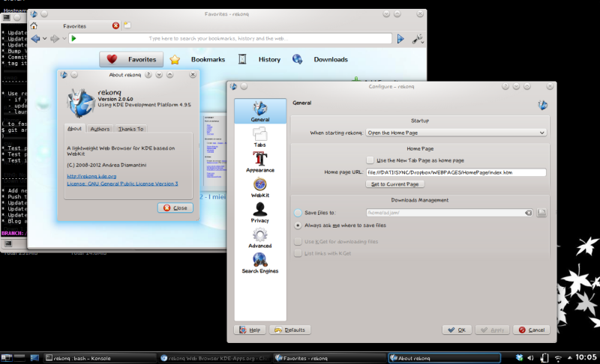Click the Dropbox icon in system tray
Image resolution: width=600 pixels, height=364 pixels.
519,358
